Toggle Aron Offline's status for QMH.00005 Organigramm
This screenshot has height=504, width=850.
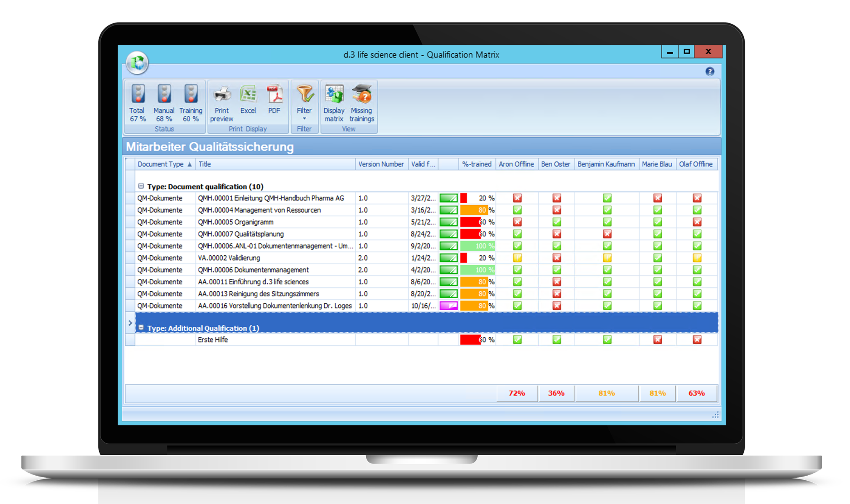pyautogui.click(x=517, y=222)
